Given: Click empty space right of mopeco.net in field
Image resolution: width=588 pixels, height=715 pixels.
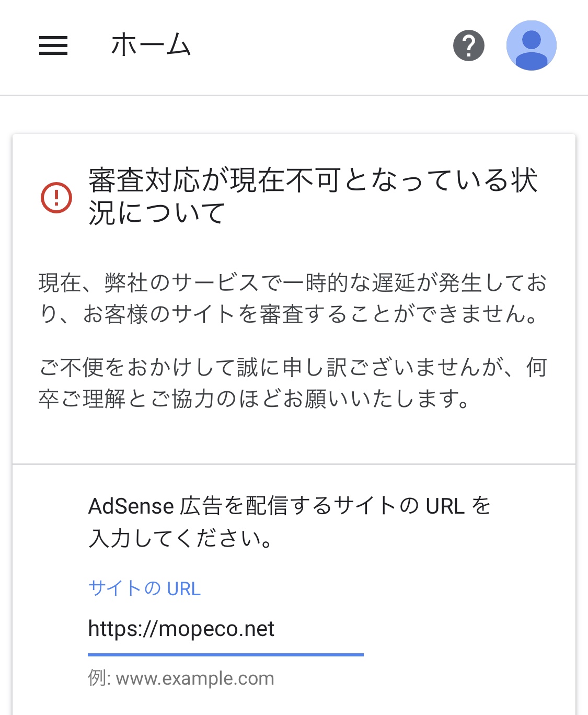Looking at the screenshot, I should (x=319, y=629).
